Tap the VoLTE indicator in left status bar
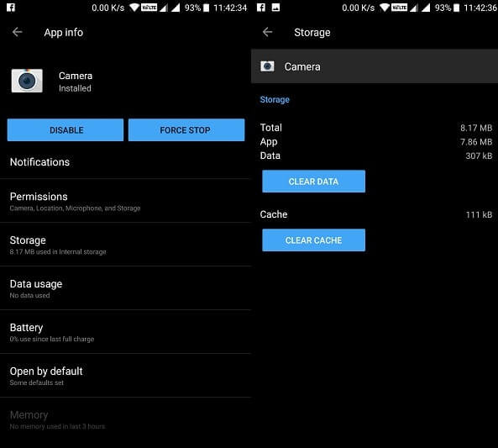Viewport: 498px width, 448px height. tap(149, 8)
